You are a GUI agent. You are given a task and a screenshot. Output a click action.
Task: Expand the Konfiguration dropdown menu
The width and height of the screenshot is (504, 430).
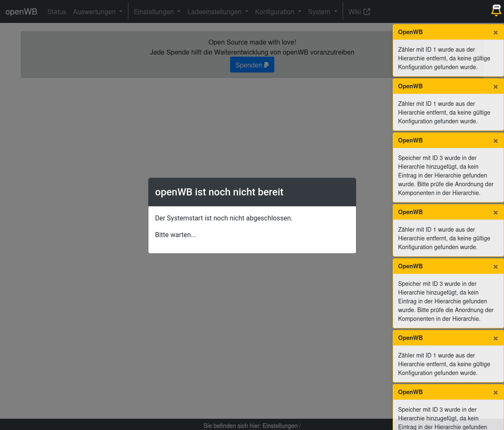278,12
